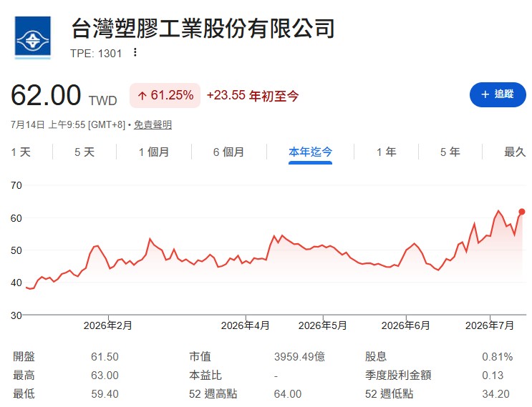Click the 52 週低點 value 34.20
The width and height of the screenshot is (532, 407).
click(x=495, y=394)
